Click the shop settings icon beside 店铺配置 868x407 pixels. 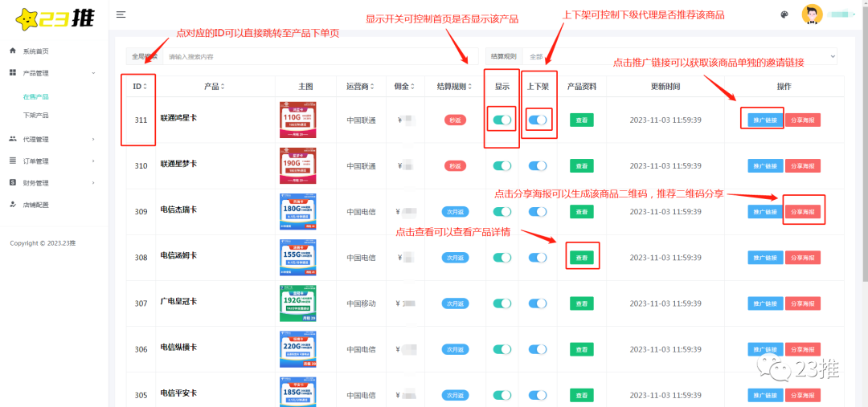point(13,204)
